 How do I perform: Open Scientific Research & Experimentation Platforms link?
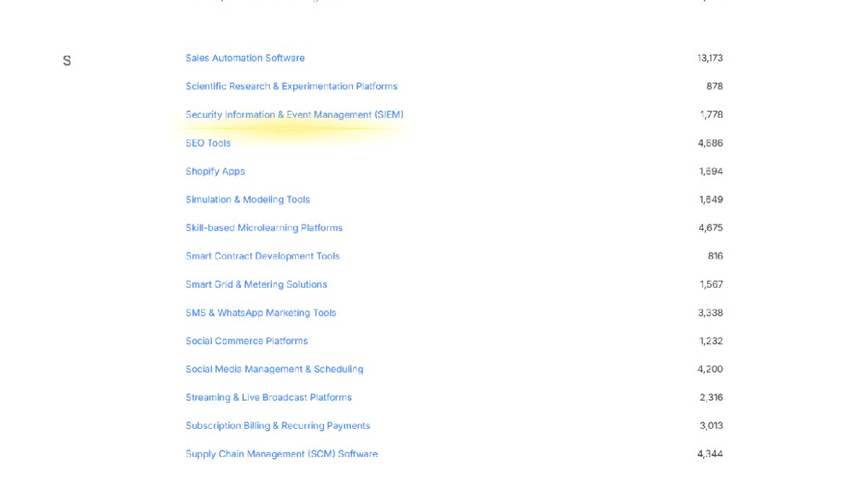(291, 86)
